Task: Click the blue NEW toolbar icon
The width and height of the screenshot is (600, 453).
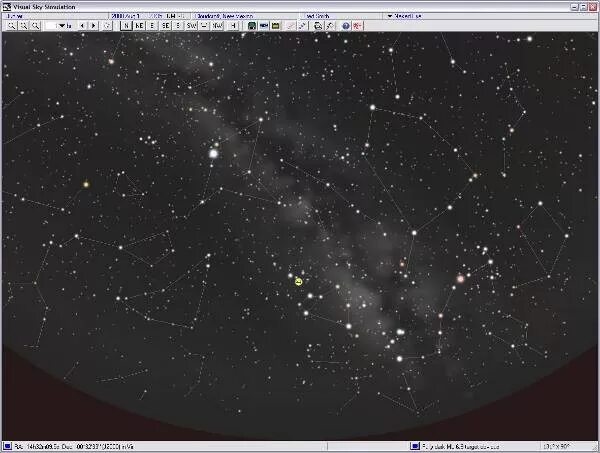Action: tap(264, 26)
